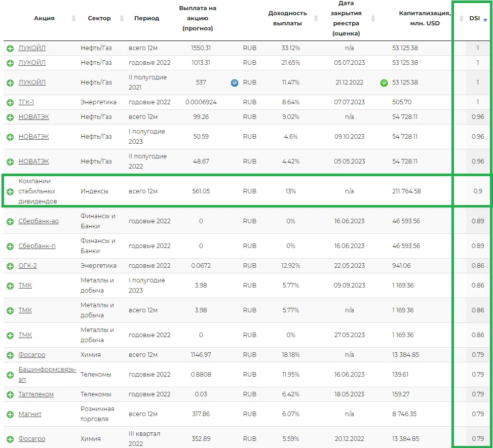Image resolution: width=493 pixels, height=448 pixels.
Task: Sort by the Сектор column arrows
Action: click(x=122, y=19)
